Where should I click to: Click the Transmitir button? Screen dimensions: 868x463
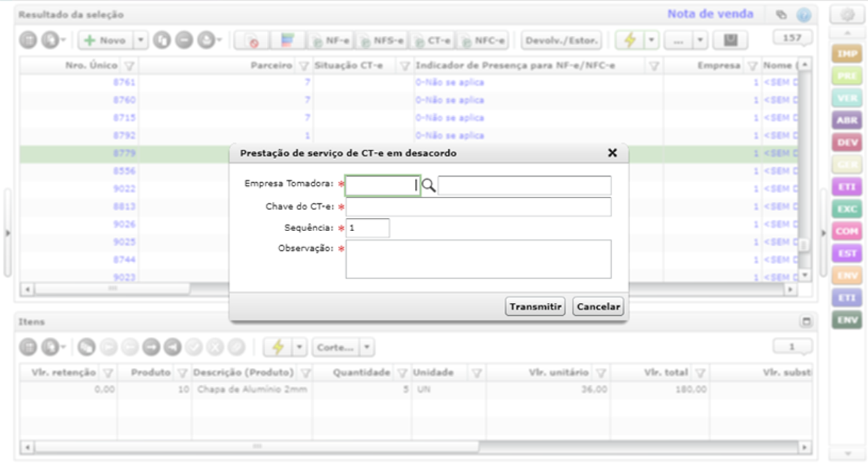click(535, 306)
